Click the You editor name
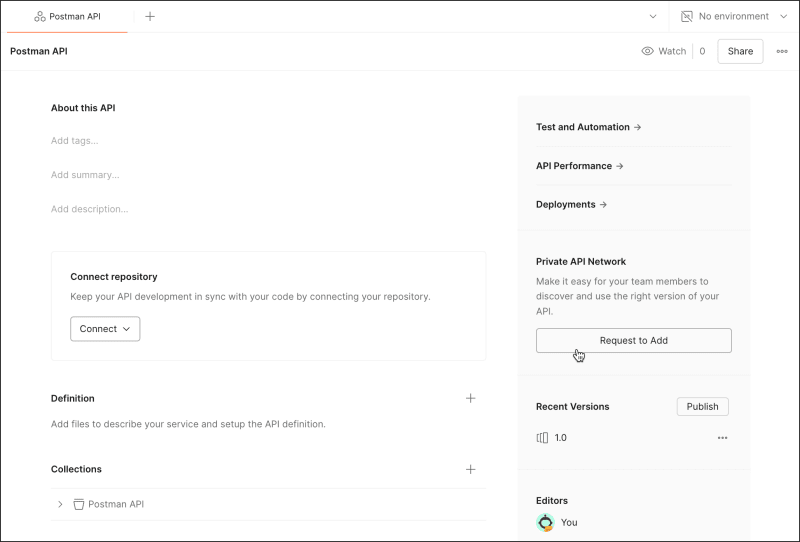 tap(569, 523)
